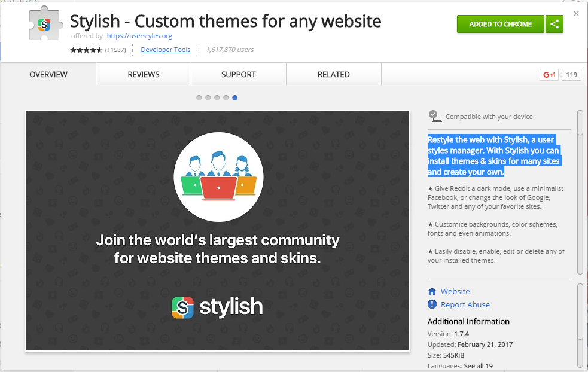The height and width of the screenshot is (372, 588).
Task: Click the Added to Chrome button
Action: pyautogui.click(x=500, y=24)
